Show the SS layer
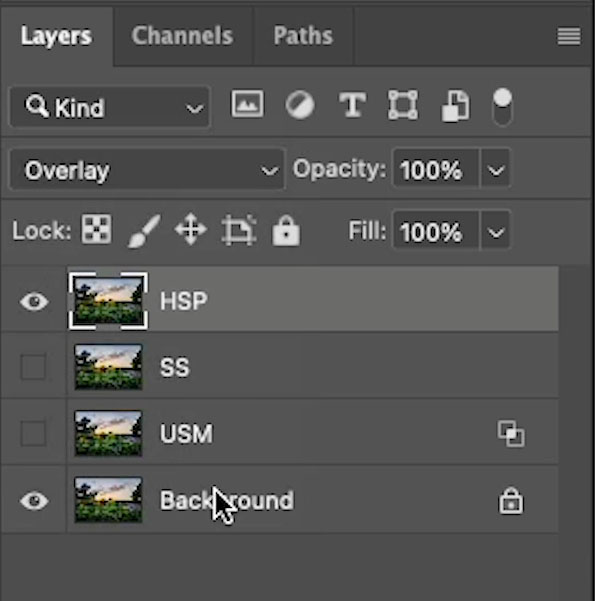The image size is (595, 601). 33,367
